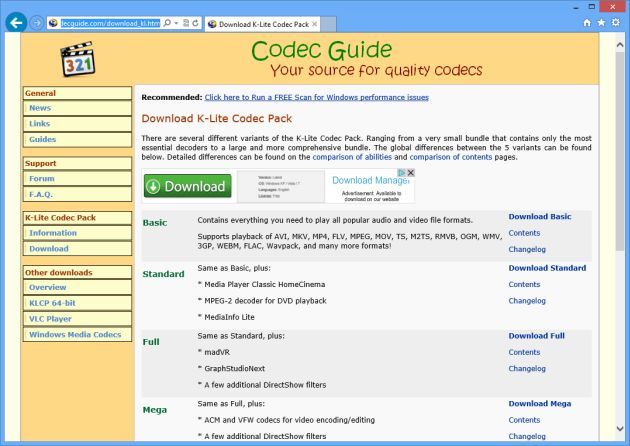Click the scrollbar down arrow
630x446 pixels.
pyautogui.click(x=620, y=429)
